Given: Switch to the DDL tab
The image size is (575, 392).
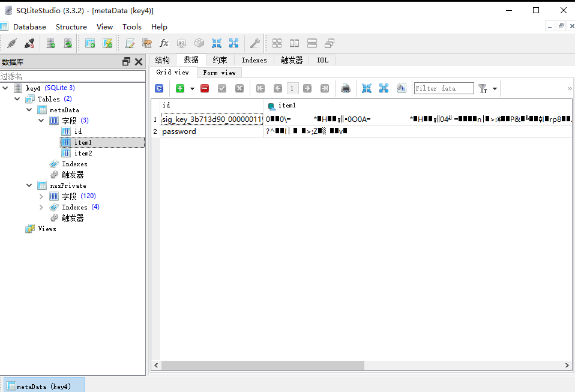Looking at the screenshot, I should tap(322, 60).
